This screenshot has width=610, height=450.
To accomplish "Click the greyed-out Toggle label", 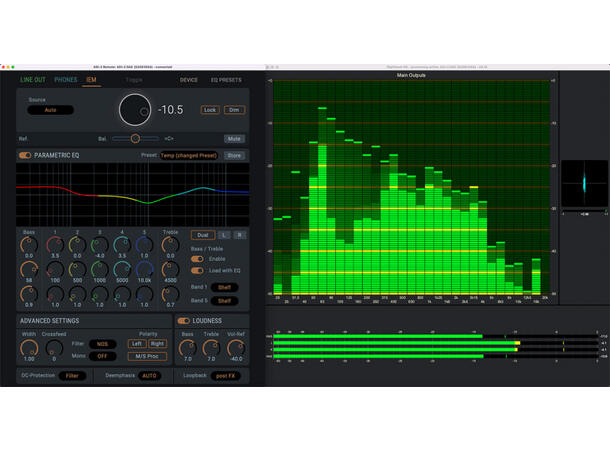I will pos(134,80).
